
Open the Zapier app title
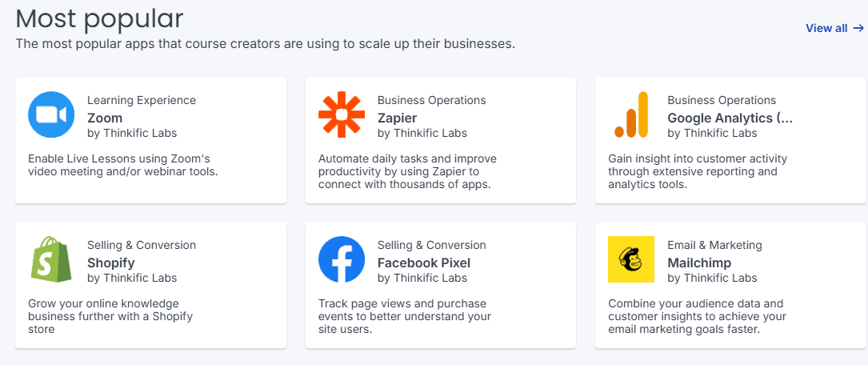pos(397,118)
